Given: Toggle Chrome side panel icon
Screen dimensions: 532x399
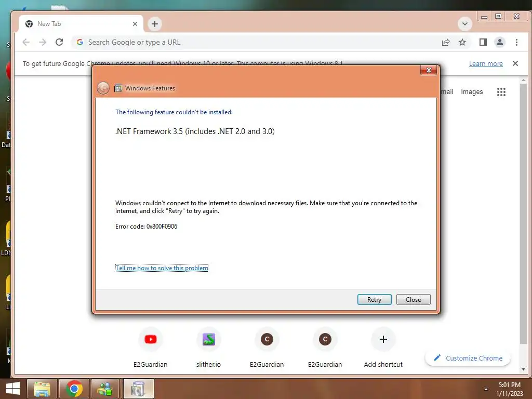Looking at the screenshot, I should coord(483,42).
